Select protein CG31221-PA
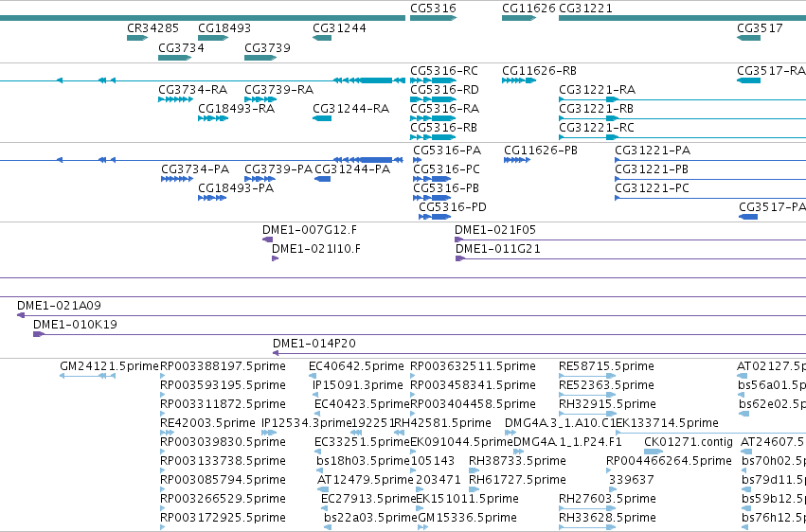The image size is (806, 532). pos(710,160)
